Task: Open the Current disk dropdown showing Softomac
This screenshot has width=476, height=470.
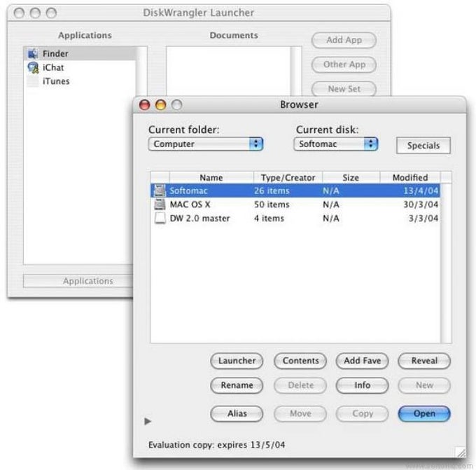Action: [x=336, y=144]
